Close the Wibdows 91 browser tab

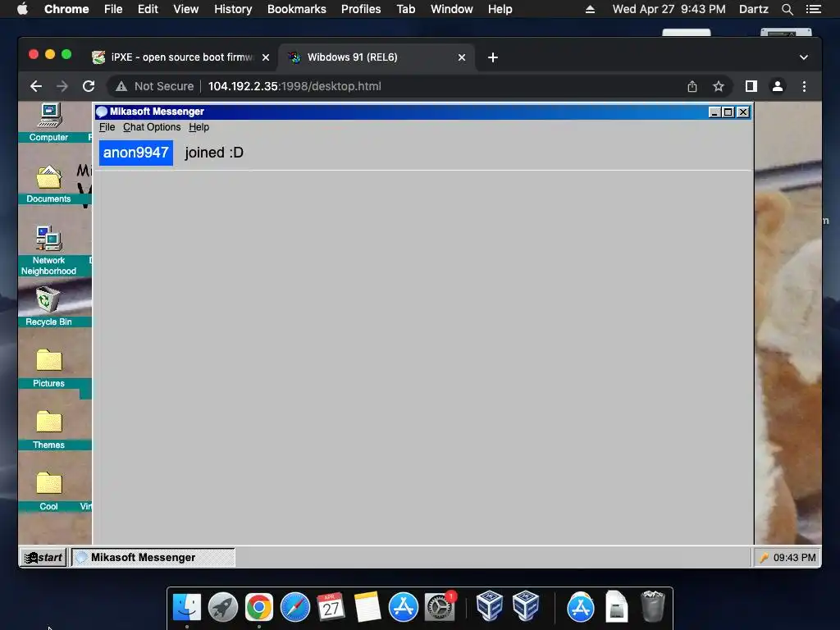(x=462, y=57)
